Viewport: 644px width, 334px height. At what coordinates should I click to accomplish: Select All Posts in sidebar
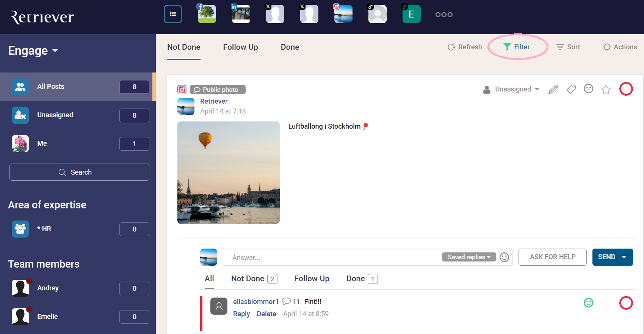coord(78,87)
